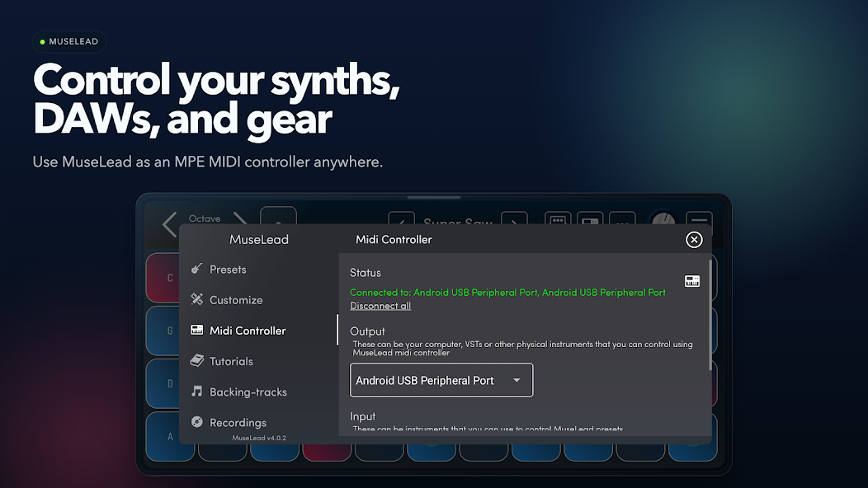Shift octave down with left arrow
Viewport: 868px width, 488px height.
tap(169, 223)
